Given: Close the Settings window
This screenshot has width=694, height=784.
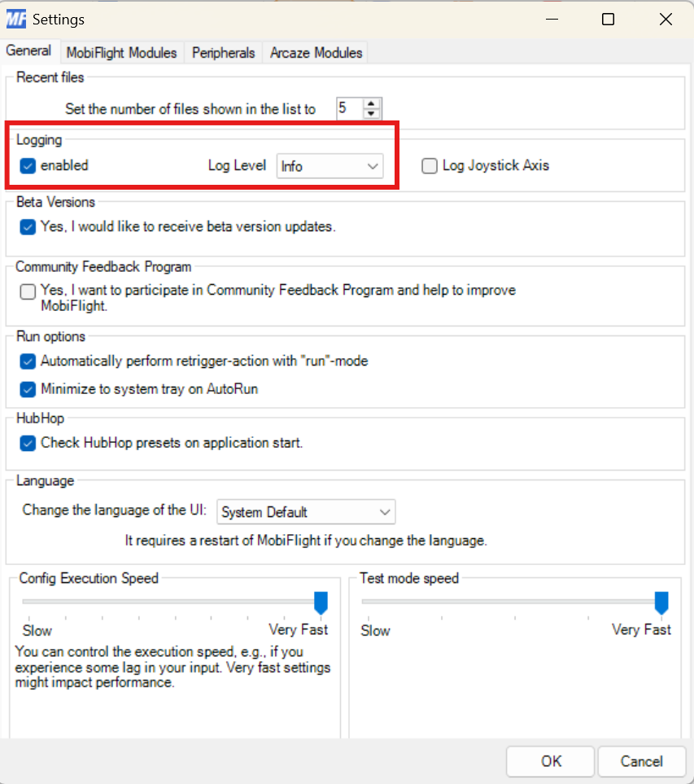Looking at the screenshot, I should tap(666, 19).
